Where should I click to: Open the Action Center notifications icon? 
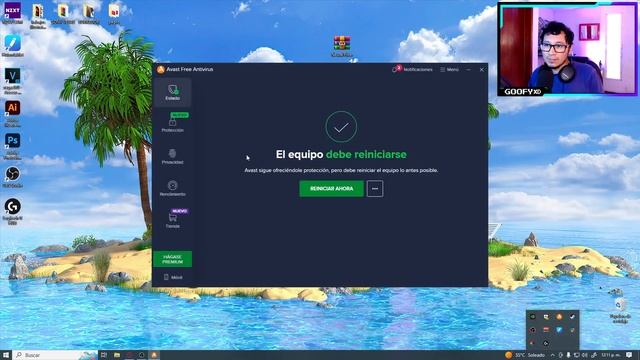pyautogui.click(x=629, y=355)
